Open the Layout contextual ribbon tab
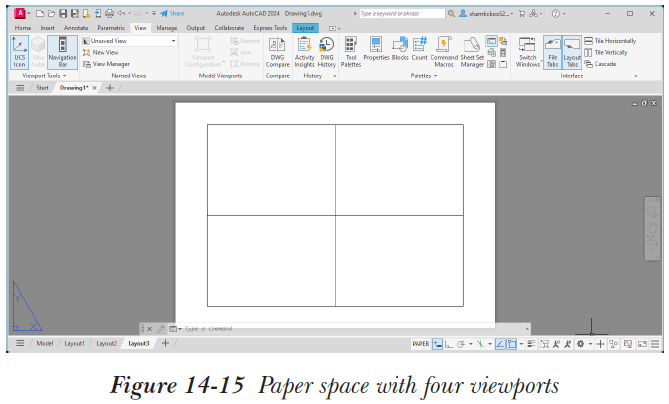 (305, 28)
